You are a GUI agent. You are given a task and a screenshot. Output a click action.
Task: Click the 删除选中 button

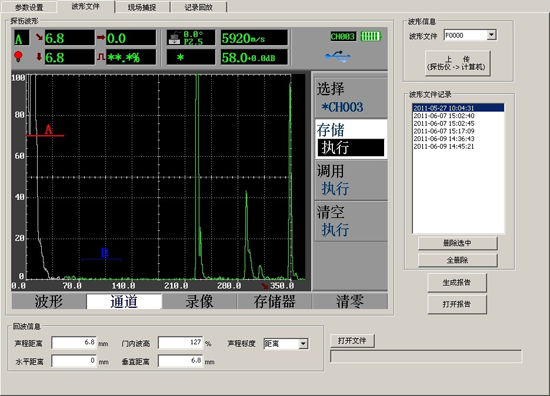tap(457, 243)
